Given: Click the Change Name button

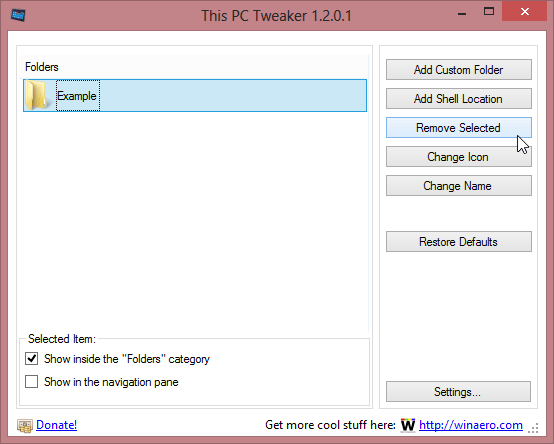Looking at the screenshot, I should [x=459, y=185].
